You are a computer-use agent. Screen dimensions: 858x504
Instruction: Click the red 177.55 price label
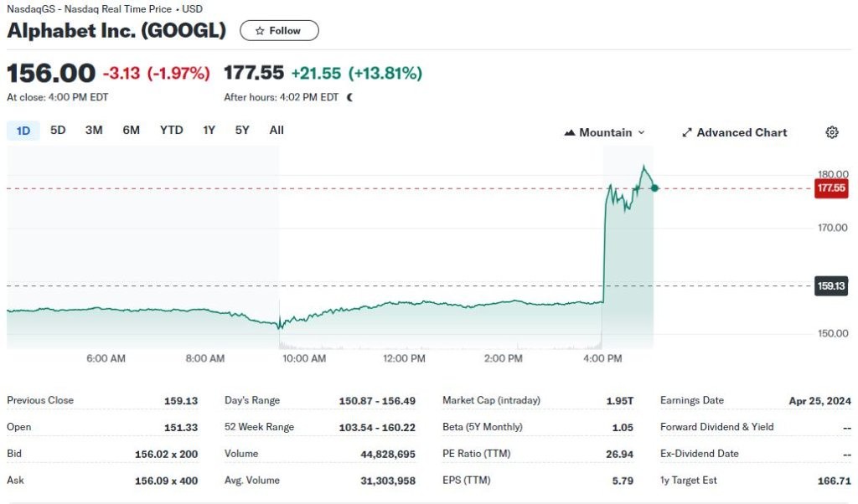(831, 188)
